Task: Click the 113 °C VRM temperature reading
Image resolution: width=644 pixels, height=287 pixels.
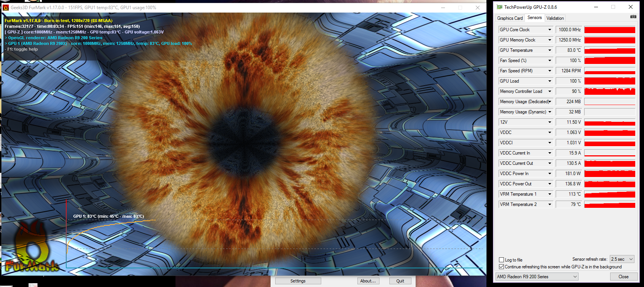Action: (x=569, y=194)
